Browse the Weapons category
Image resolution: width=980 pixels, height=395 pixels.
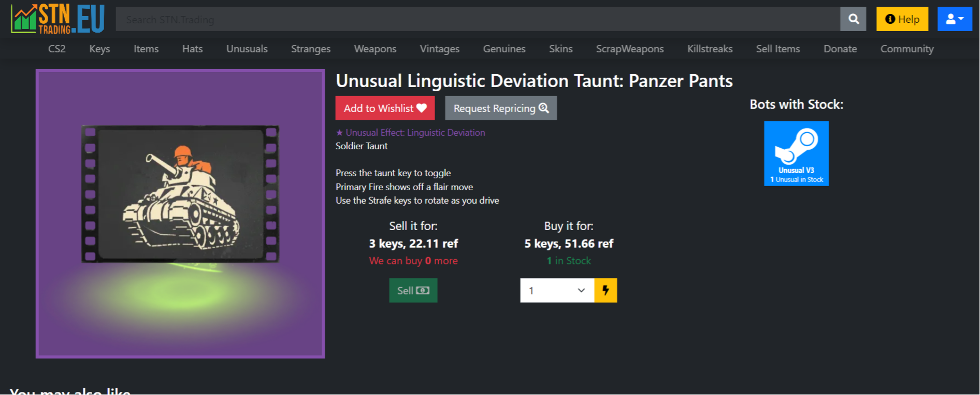point(375,49)
